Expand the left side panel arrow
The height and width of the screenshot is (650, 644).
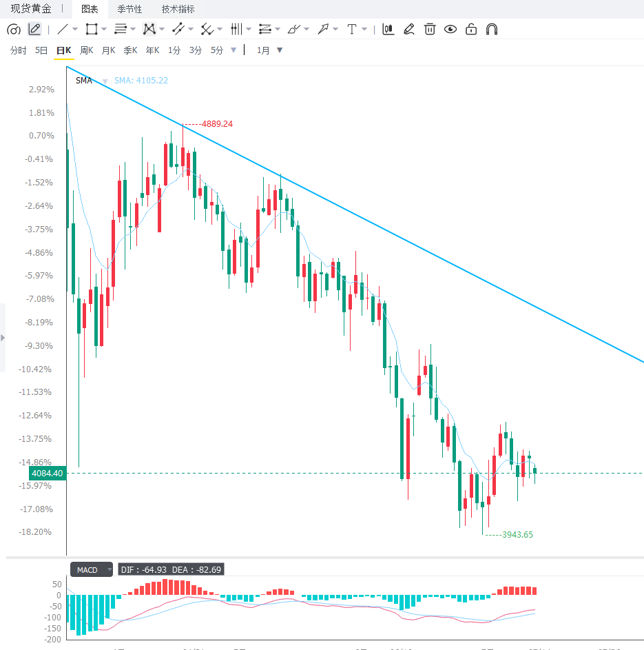point(3,338)
